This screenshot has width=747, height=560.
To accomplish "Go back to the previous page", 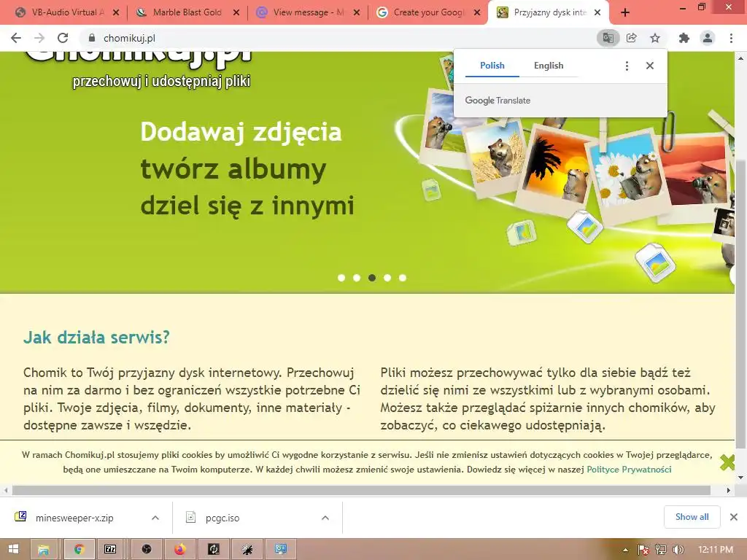I will (16, 38).
